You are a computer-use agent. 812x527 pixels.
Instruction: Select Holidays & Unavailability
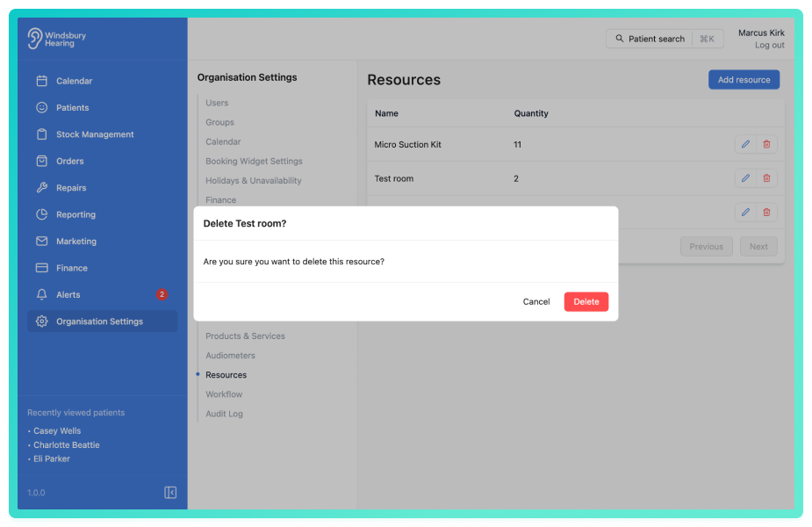pos(253,180)
